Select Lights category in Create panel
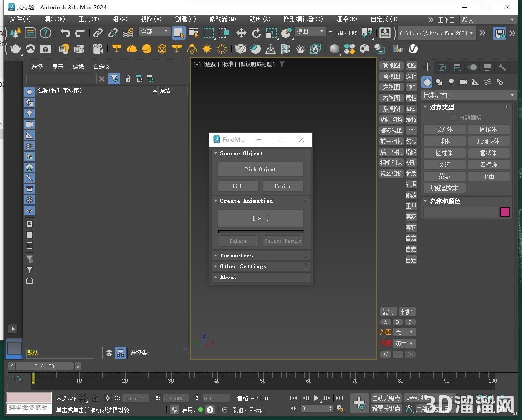The width and height of the screenshot is (522, 420). coord(451,82)
